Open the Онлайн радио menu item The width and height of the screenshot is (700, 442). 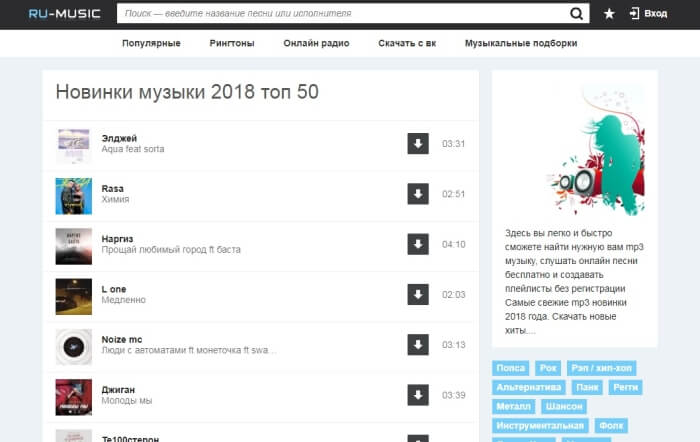[x=316, y=43]
